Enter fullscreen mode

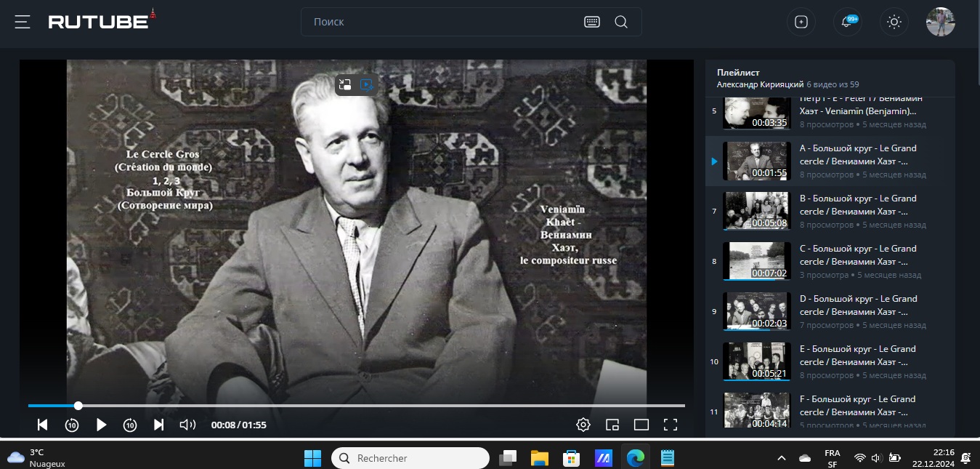(x=671, y=425)
